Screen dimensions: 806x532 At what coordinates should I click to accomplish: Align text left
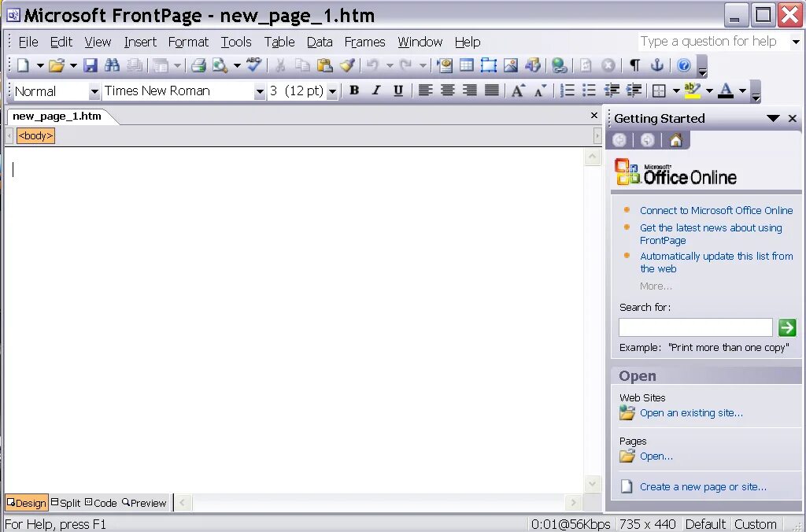pos(424,91)
